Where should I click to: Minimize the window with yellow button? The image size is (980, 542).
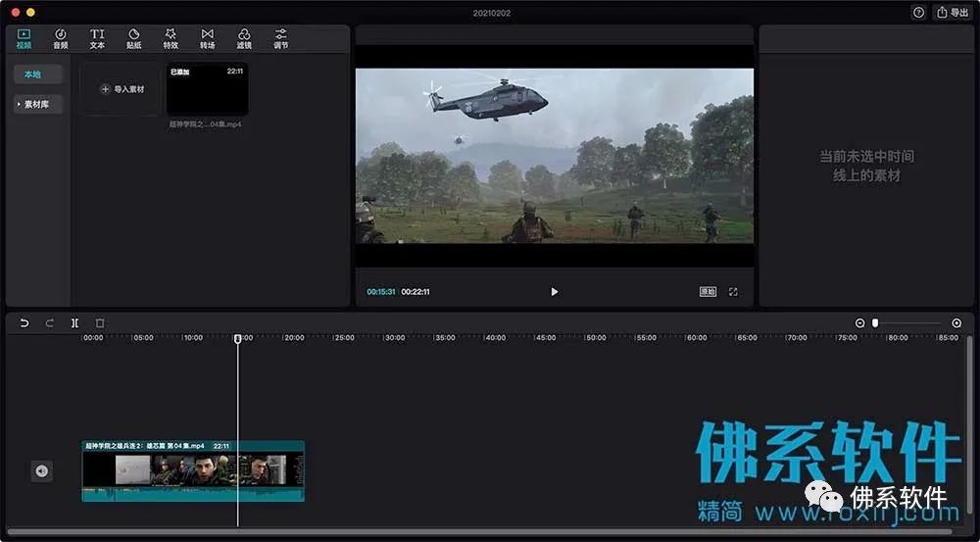click(x=30, y=13)
